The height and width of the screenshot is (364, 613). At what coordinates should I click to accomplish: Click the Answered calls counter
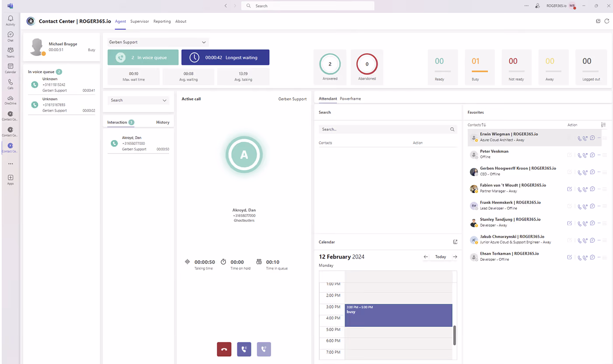pos(330,67)
